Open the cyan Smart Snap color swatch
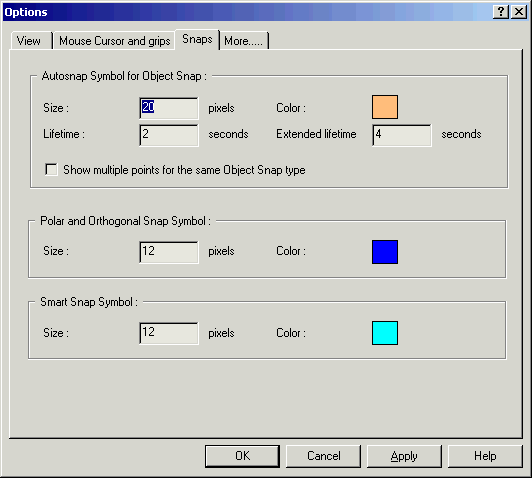This screenshot has width=532, height=478. click(385, 333)
